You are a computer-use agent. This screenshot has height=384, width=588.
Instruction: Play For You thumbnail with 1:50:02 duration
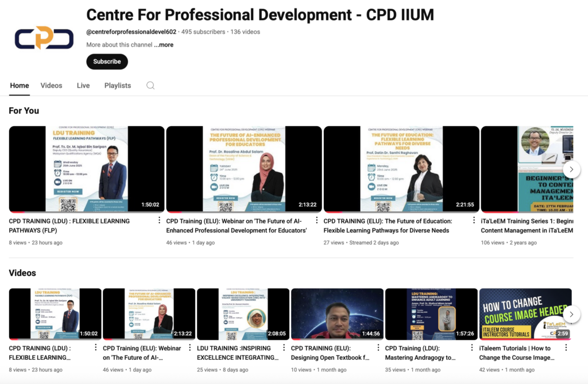click(x=87, y=169)
